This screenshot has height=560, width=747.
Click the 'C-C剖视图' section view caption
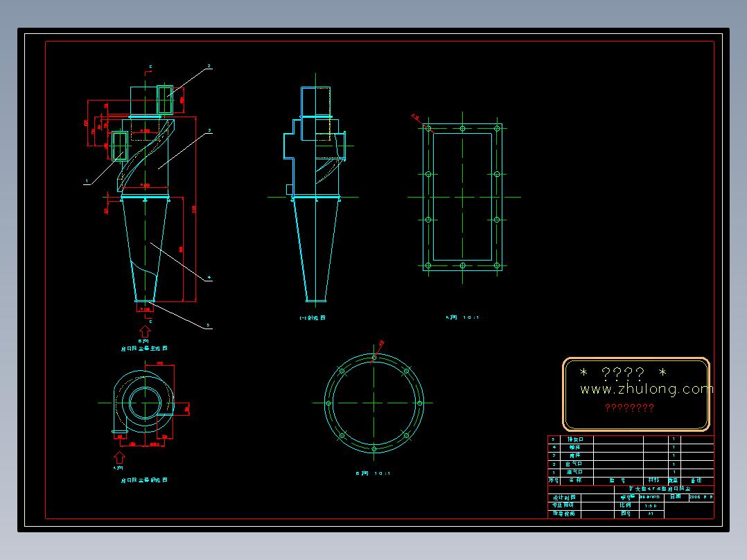[313, 318]
